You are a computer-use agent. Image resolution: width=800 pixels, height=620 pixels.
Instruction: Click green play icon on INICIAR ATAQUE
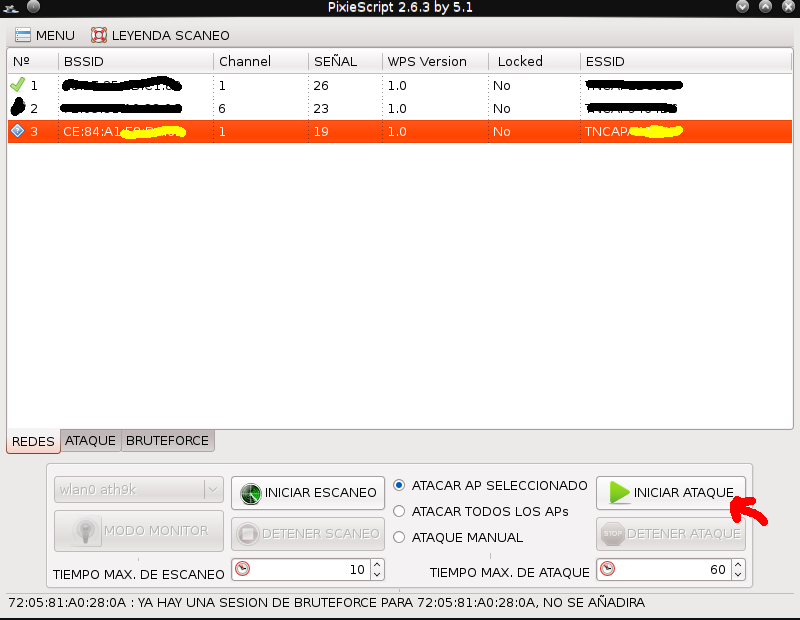(x=619, y=492)
